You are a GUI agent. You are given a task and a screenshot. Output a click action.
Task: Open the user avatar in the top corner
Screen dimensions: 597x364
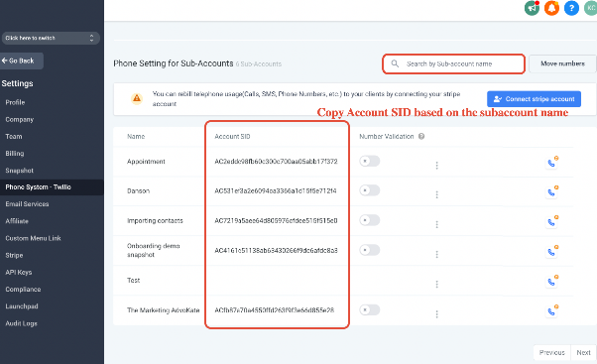tap(590, 8)
